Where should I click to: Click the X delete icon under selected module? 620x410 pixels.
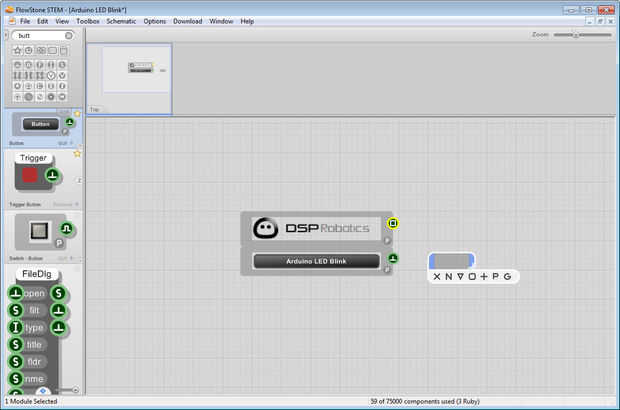point(437,277)
